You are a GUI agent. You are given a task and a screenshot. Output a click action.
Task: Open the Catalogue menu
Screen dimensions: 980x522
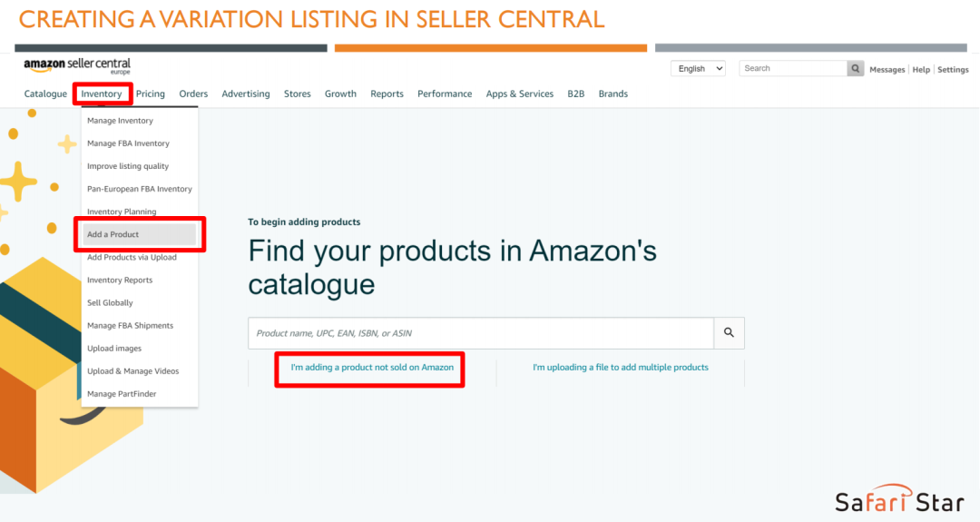click(x=45, y=94)
